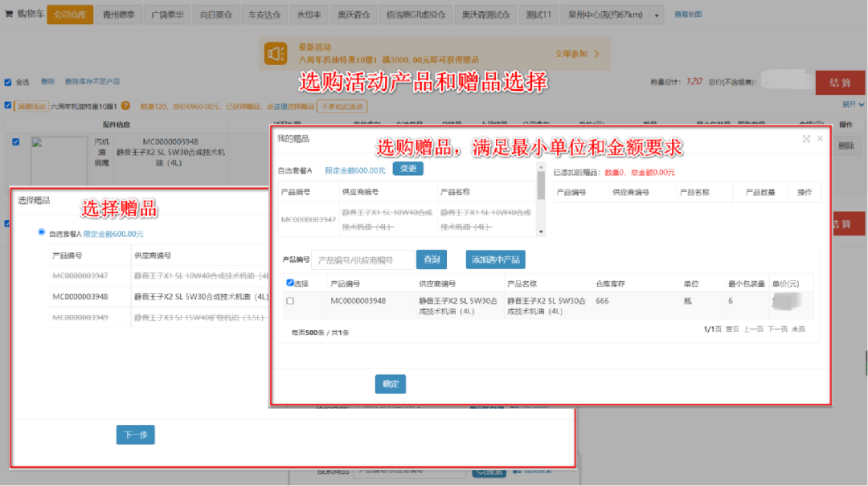Screen dimensions: 868x486
Task: Switch to the 青州德泰 warehouse tab
Action: click(117, 14)
